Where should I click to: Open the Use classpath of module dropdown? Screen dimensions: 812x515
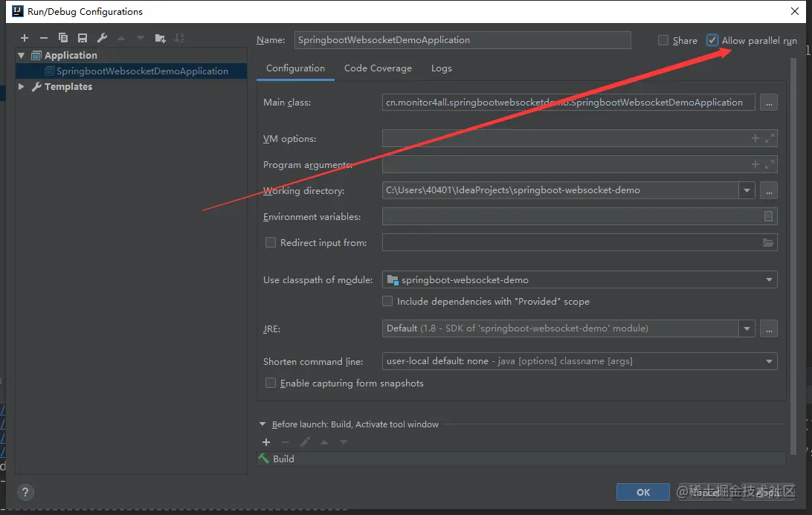[769, 280]
